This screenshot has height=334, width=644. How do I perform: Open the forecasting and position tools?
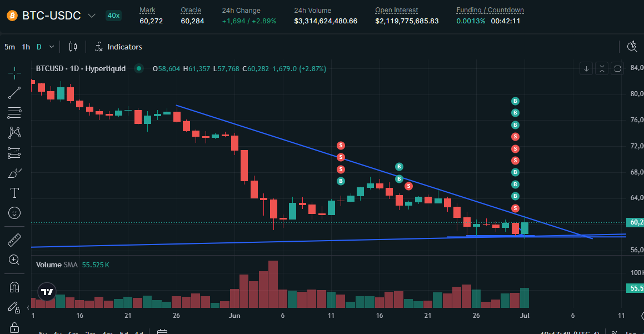coord(14,153)
